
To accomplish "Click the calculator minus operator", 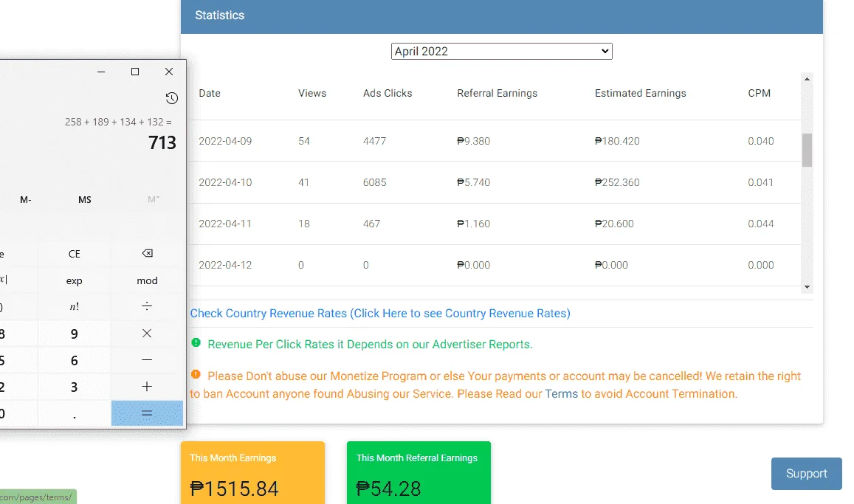I will 147,360.
